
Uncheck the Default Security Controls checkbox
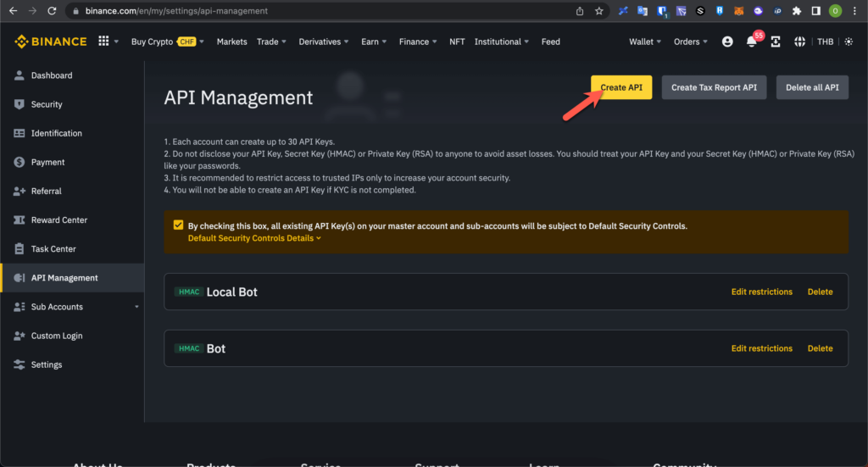(178, 225)
